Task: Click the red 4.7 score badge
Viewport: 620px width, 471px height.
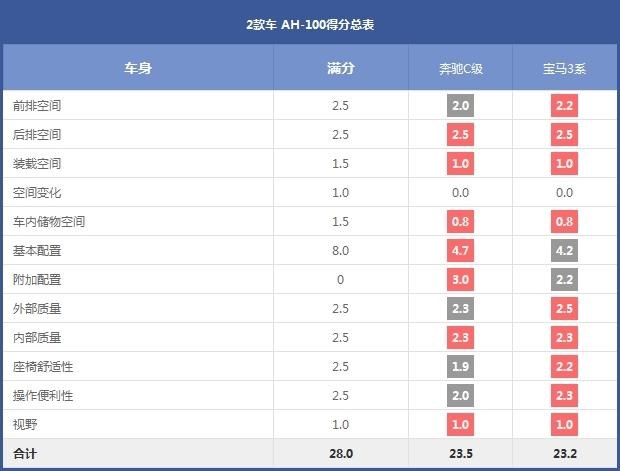Action: pyautogui.click(x=461, y=250)
